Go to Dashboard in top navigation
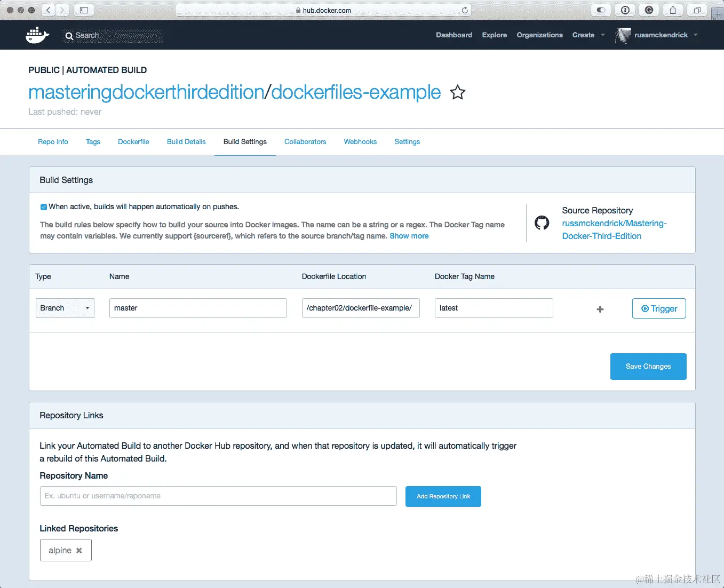The width and height of the screenshot is (724, 588). click(454, 35)
